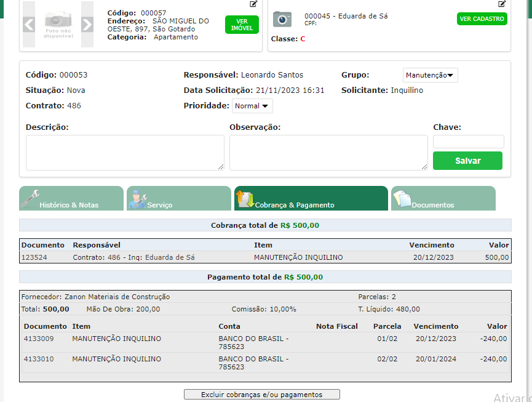
Task: Click Excluir cobranças e/ou pagamentos button
Action: tap(262, 395)
